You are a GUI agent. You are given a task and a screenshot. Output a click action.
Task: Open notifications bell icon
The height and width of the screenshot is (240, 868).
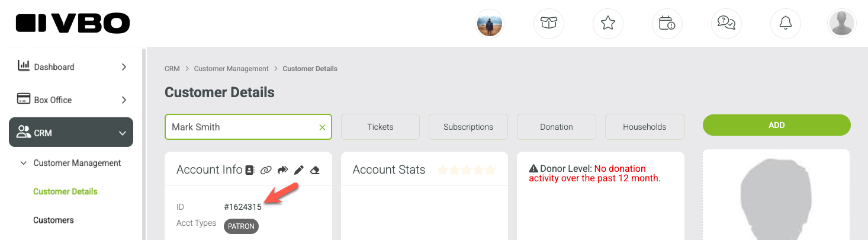click(x=786, y=23)
